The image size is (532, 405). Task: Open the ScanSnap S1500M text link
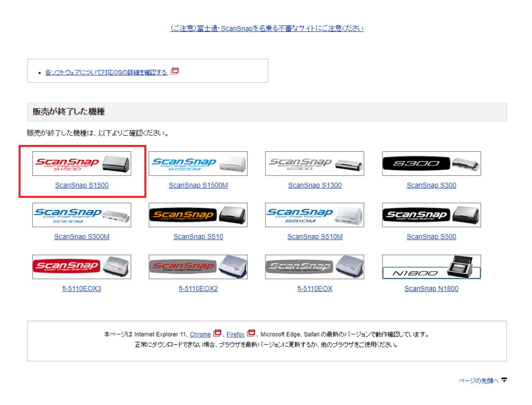[198, 185]
